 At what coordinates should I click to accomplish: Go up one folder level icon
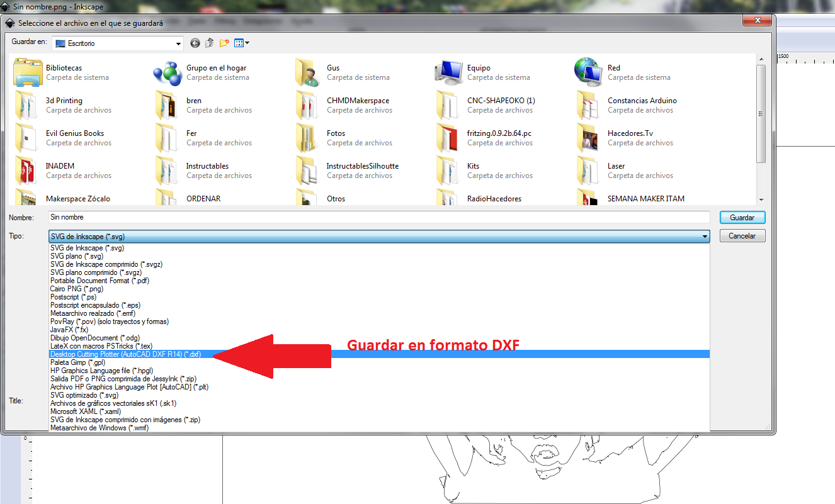(209, 43)
